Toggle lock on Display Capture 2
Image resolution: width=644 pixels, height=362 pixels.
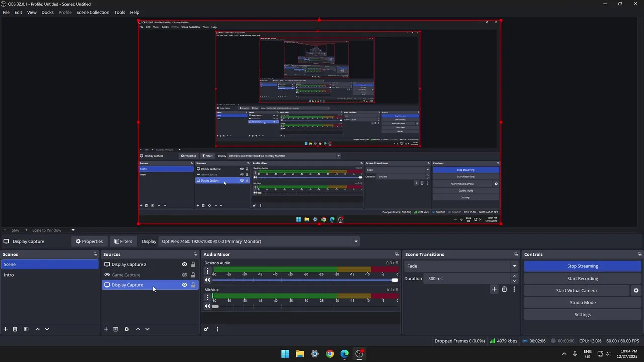193,264
